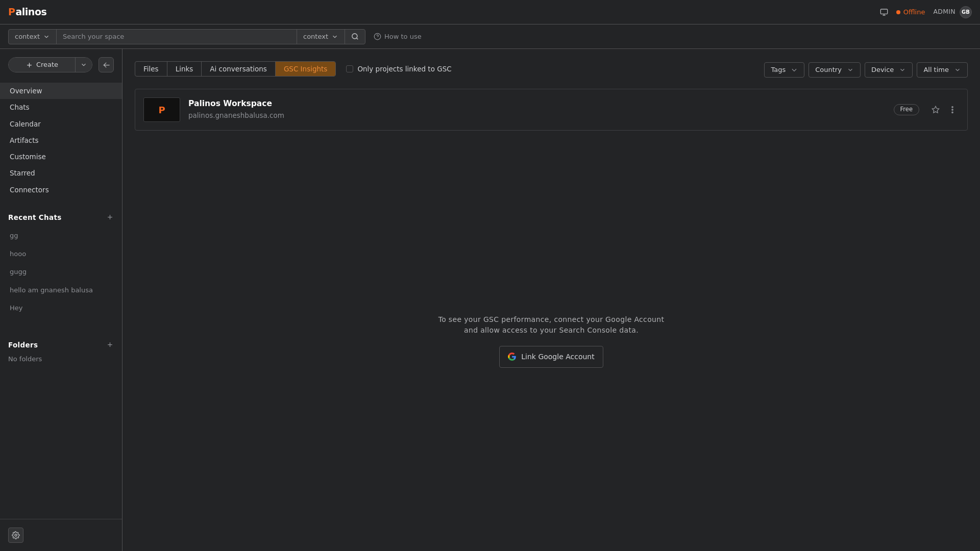Open the right context dropdown beside search
The width and height of the screenshot is (980, 551).
coord(321,37)
